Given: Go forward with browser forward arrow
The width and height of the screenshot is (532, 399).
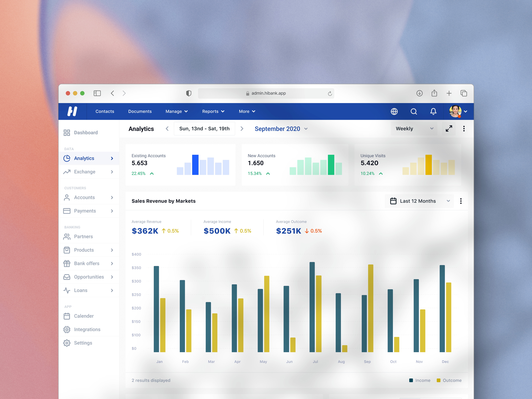Looking at the screenshot, I should pos(124,93).
